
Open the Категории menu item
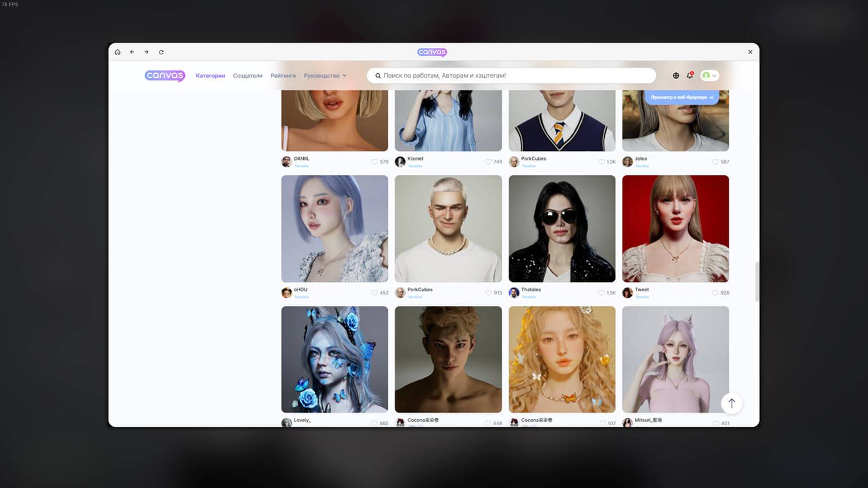[x=210, y=76]
